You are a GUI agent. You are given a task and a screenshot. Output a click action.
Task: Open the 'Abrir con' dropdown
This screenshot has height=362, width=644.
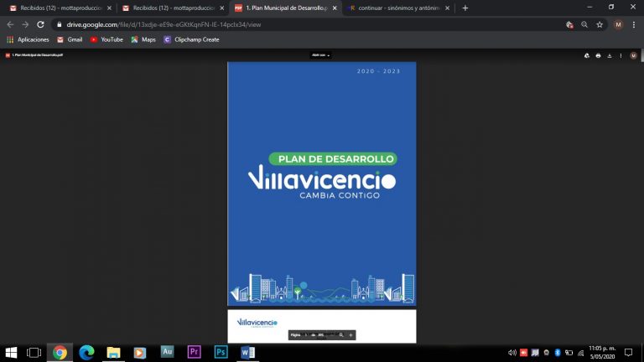pyautogui.click(x=321, y=55)
